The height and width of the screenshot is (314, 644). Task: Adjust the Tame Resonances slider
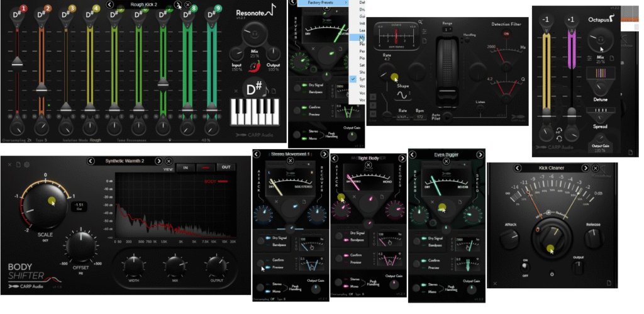[175, 140]
